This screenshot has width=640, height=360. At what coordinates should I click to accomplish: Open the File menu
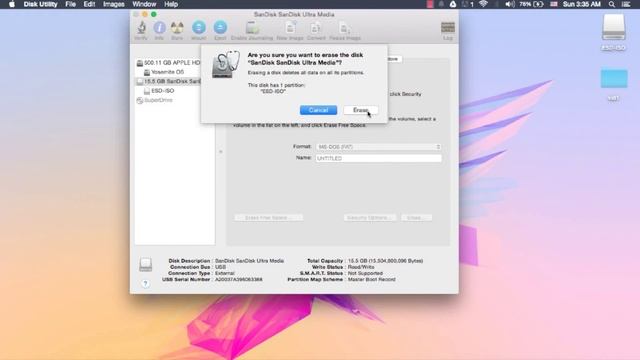click(x=71, y=4)
